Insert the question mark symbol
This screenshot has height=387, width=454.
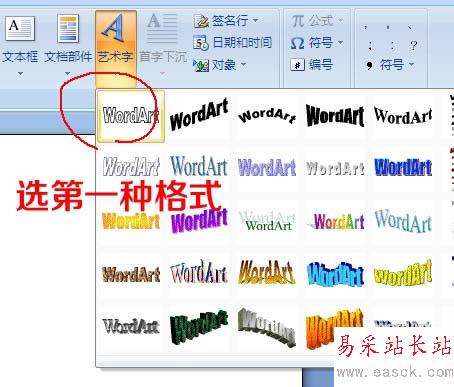pos(414,45)
